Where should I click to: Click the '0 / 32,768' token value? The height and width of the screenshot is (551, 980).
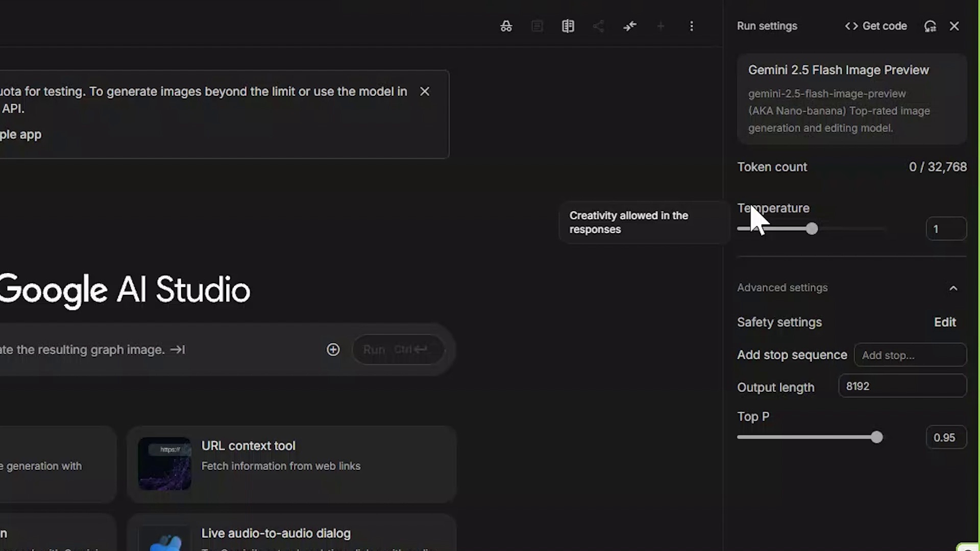point(938,167)
